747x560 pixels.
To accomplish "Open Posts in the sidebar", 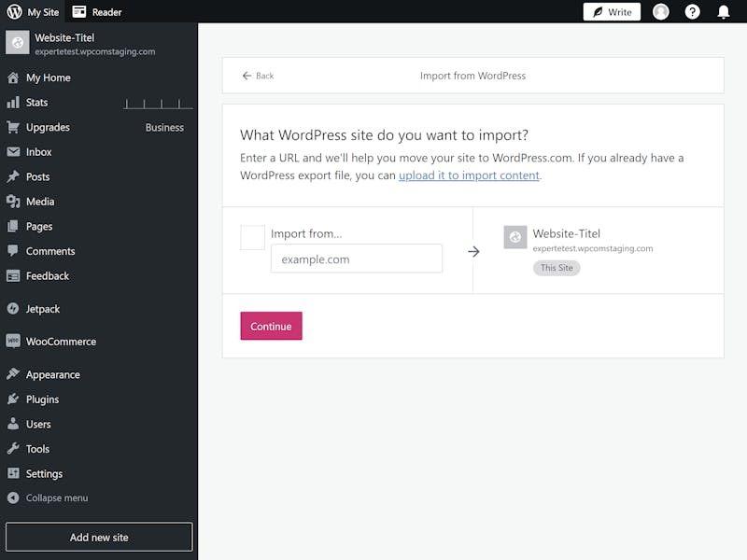I will coord(37,176).
